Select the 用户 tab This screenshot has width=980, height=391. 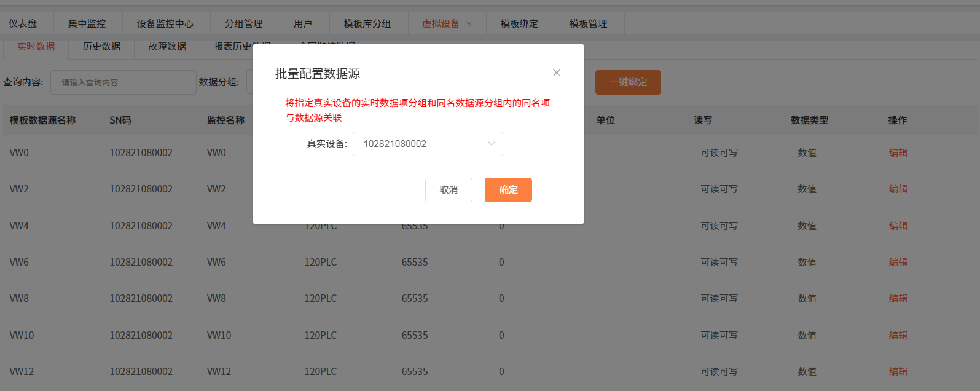pyautogui.click(x=303, y=23)
